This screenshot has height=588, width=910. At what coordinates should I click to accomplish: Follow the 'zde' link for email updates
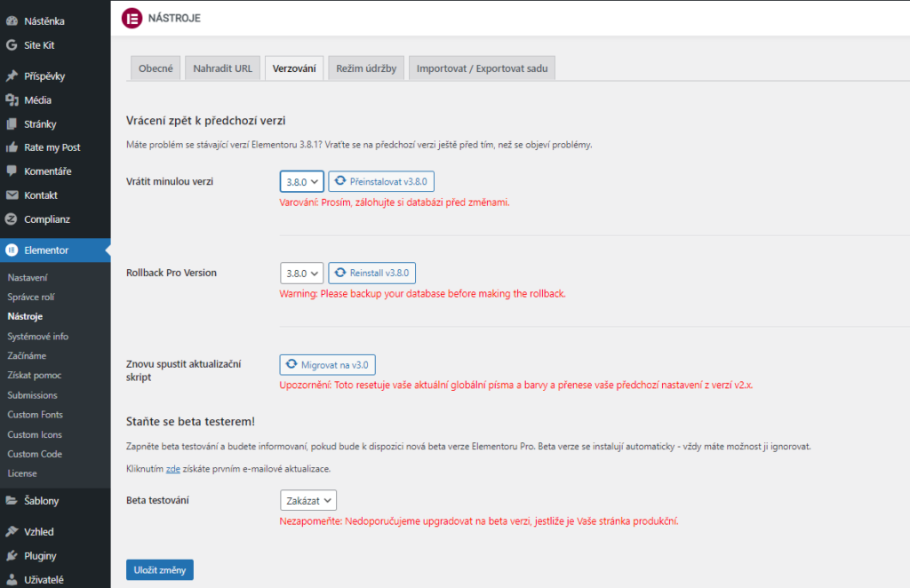[173, 469]
